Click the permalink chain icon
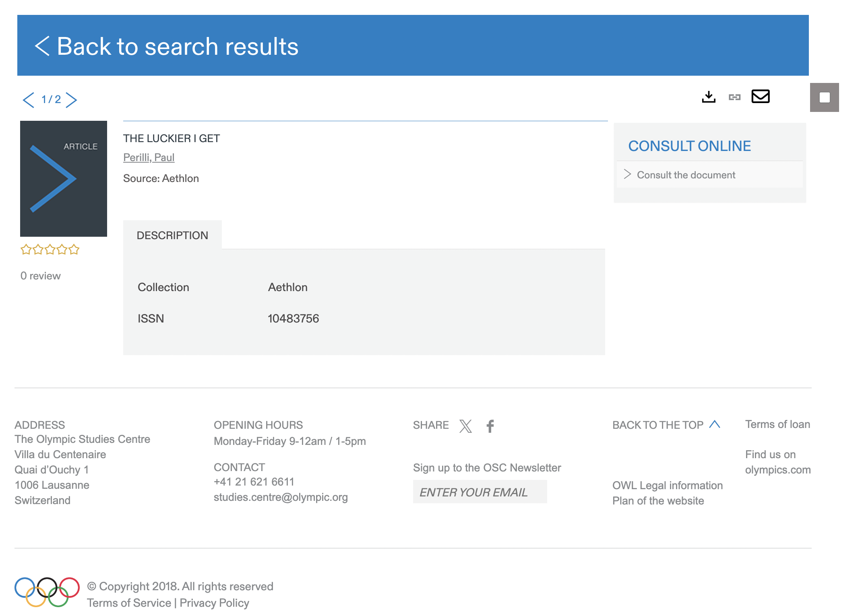Image resolution: width=860 pixels, height=616 pixels. coord(734,97)
